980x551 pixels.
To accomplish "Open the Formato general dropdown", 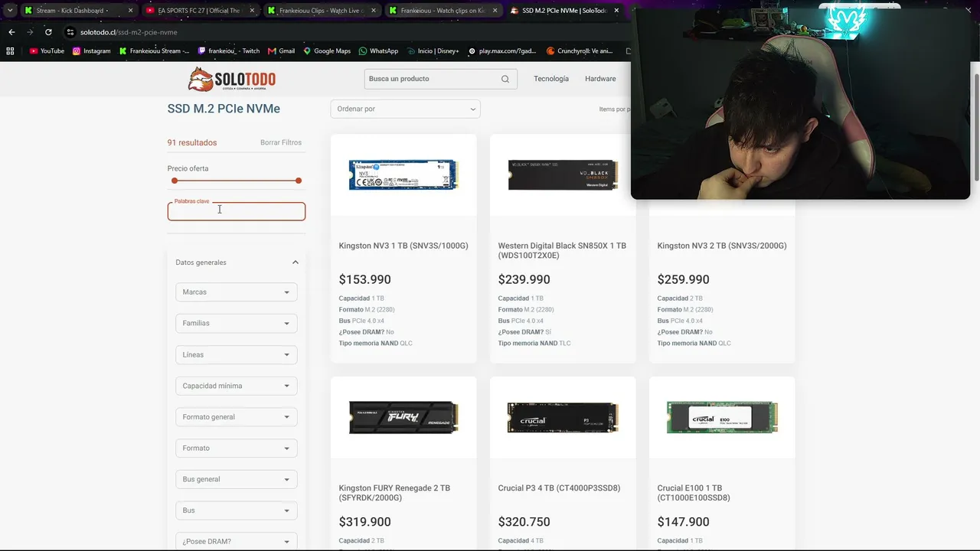I will click(236, 417).
